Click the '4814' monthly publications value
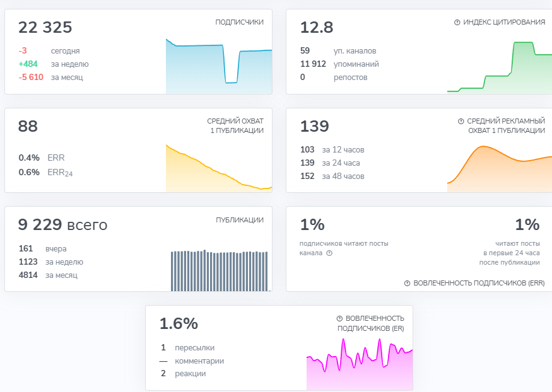This screenshot has height=392, width=552. (28, 275)
